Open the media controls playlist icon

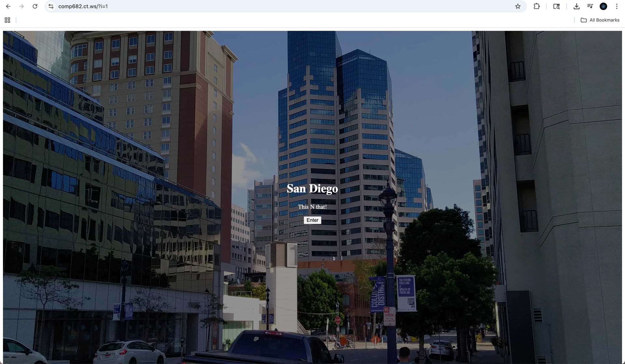[590, 7]
